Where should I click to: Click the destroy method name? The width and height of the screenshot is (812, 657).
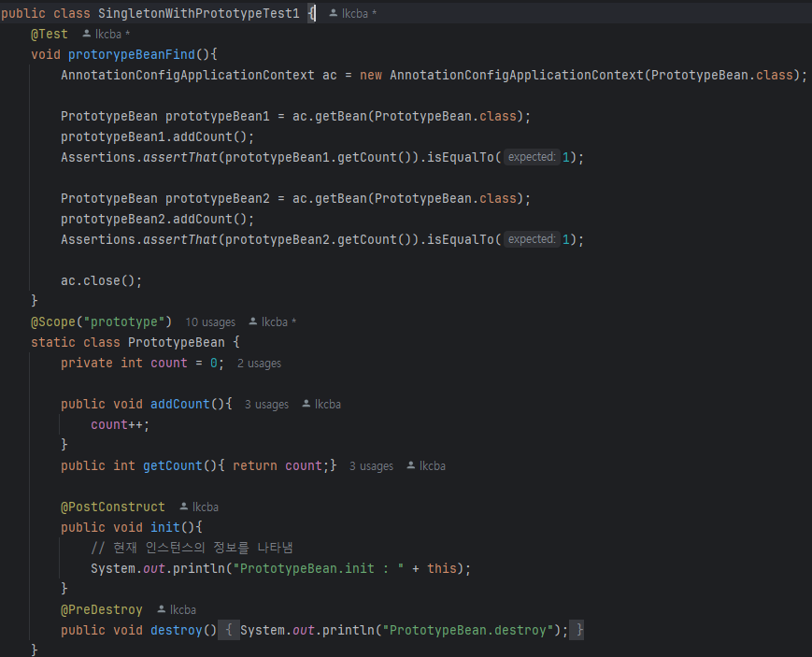click(x=177, y=630)
